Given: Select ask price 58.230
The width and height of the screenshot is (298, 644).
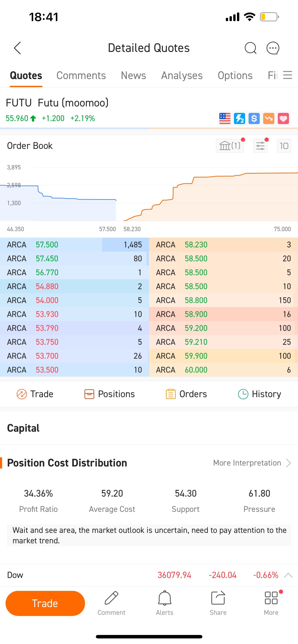Looking at the screenshot, I should [x=196, y=245].
